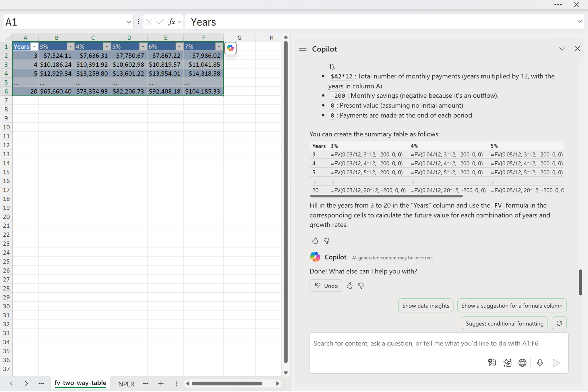Click the Undo button
This screenshot has height=392, width=588.
[x=326, y=286]
